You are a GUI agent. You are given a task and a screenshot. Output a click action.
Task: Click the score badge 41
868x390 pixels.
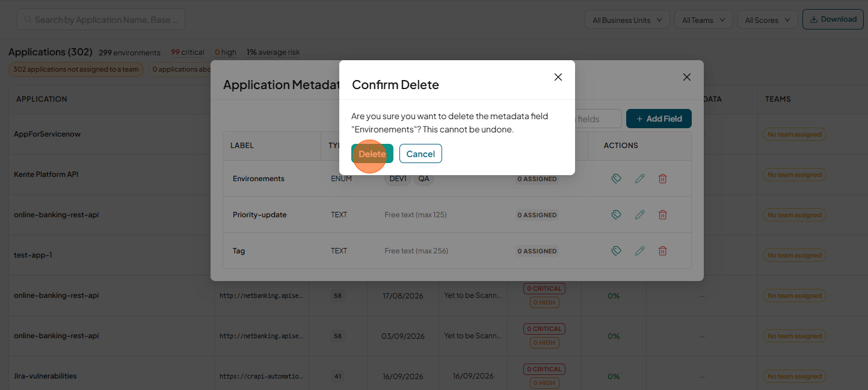tap(338, 377)
